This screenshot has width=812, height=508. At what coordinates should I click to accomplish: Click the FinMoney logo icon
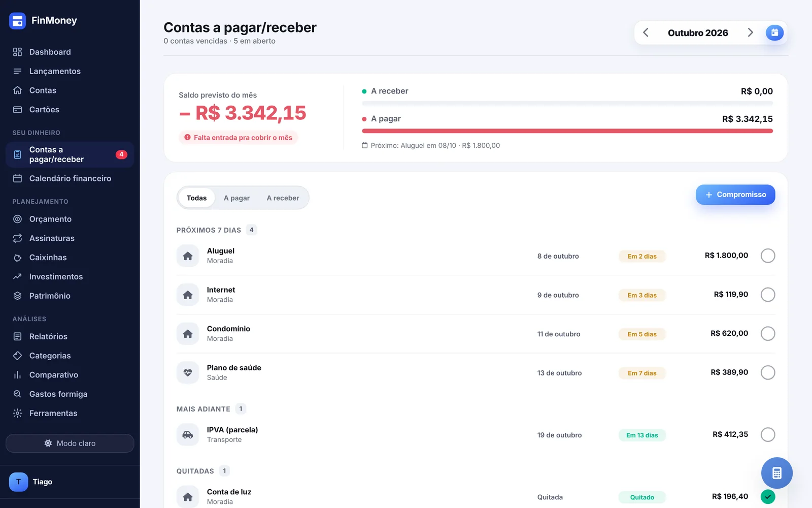point(17,21)
